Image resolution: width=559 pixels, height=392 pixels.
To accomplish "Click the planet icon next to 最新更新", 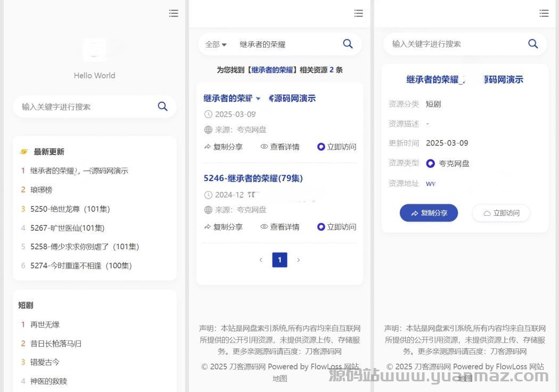I will 24,152.
